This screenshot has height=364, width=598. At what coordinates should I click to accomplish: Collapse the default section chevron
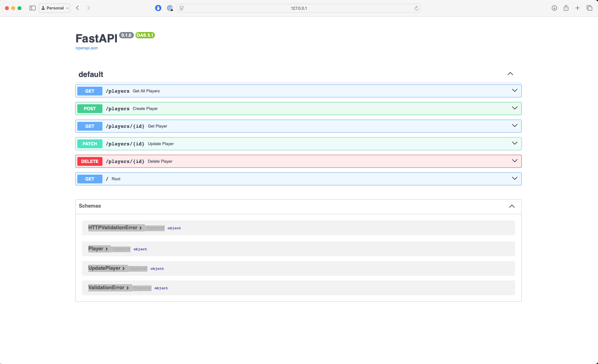510,74
